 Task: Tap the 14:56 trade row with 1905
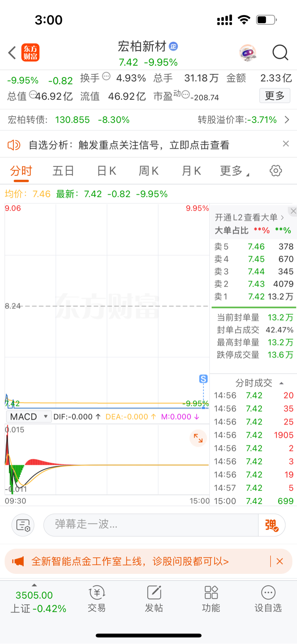[x=254, y=435]
